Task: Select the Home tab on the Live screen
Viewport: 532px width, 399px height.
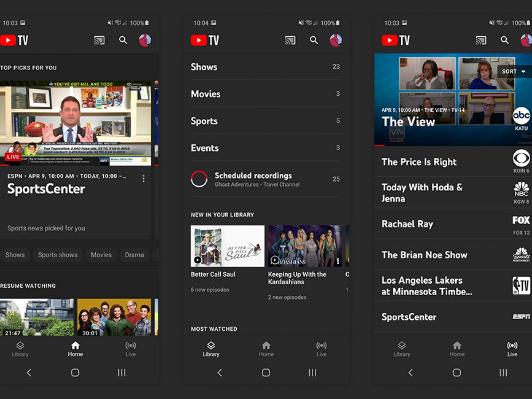Action: pyautogui.click(x=457, y=348)
